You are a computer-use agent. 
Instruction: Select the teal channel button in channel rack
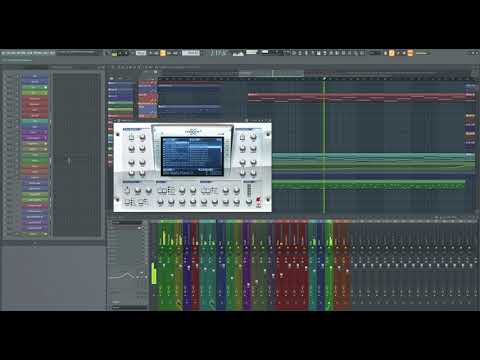pyautogui.click(x=35, y=121)
